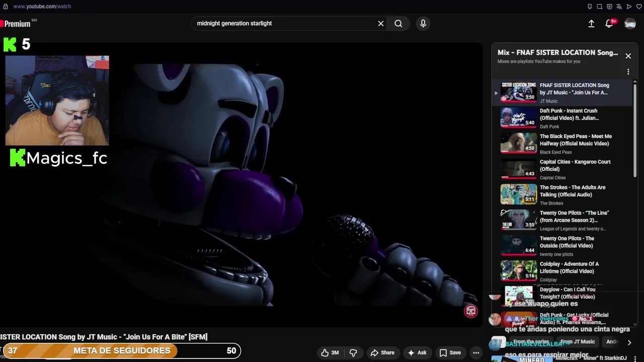Click the browser translate page icon
The width and height of the screenshot is (644, 362).
tap(619, 7)
